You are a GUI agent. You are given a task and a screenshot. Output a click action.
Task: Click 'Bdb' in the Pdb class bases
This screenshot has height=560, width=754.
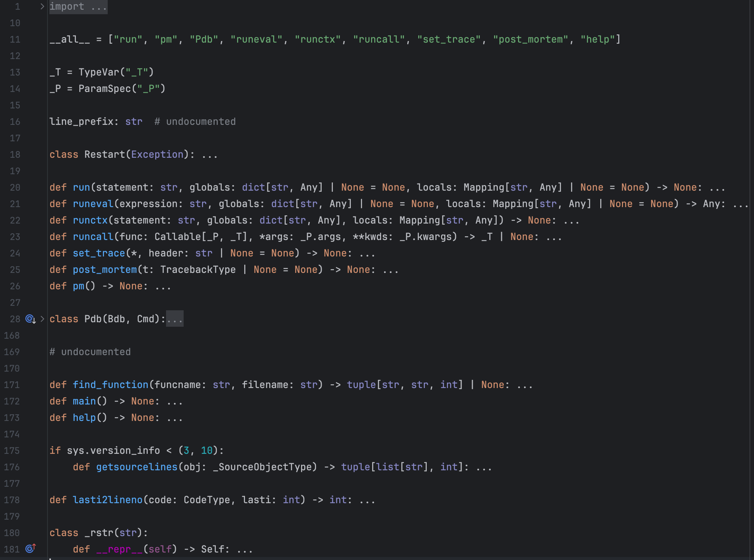coord(116,319)
